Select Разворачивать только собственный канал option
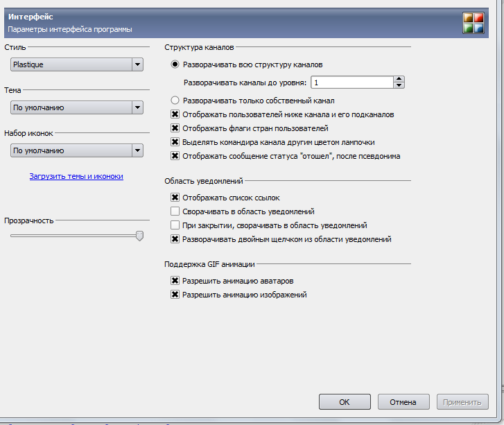The width and height of the screenshot is (504, 425). pos(175,101)
